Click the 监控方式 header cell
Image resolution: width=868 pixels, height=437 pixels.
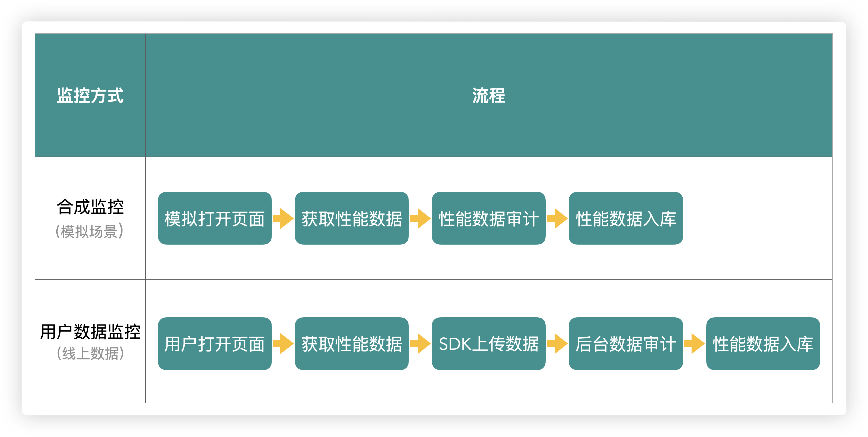click(90, 95)
